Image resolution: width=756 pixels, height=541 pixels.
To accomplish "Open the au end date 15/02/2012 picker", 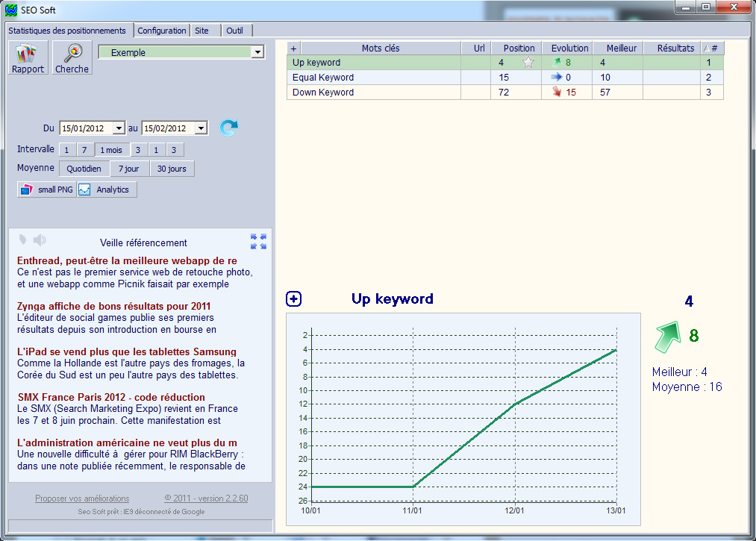I will tap(201, 128).
